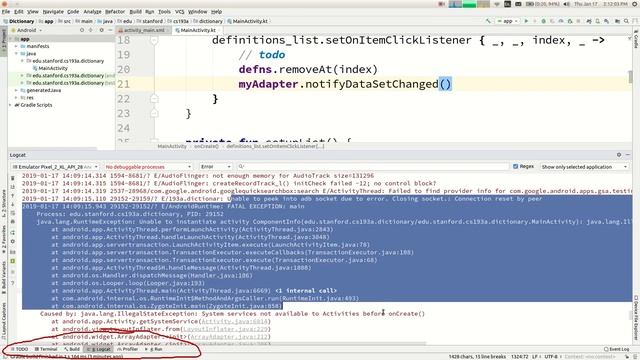The width and height of the screenshot is (640, 360).
Task: Click the editor vertical scrollbar
Action: click(x=631, y=77)
